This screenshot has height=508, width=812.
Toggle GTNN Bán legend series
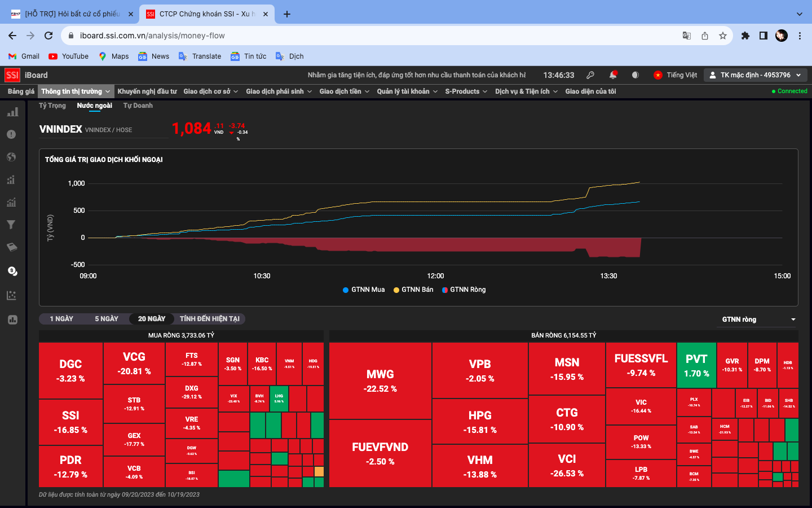point(413,290)
